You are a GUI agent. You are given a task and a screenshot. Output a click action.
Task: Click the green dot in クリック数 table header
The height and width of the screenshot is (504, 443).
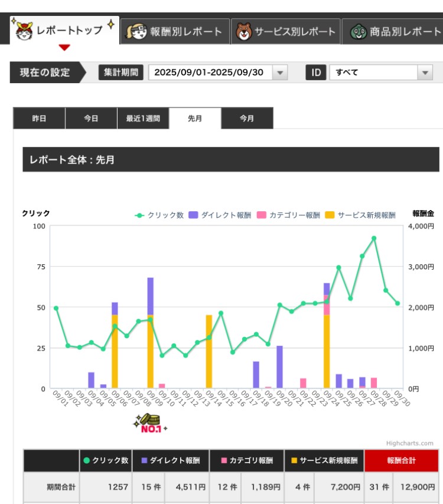(86, 460)
